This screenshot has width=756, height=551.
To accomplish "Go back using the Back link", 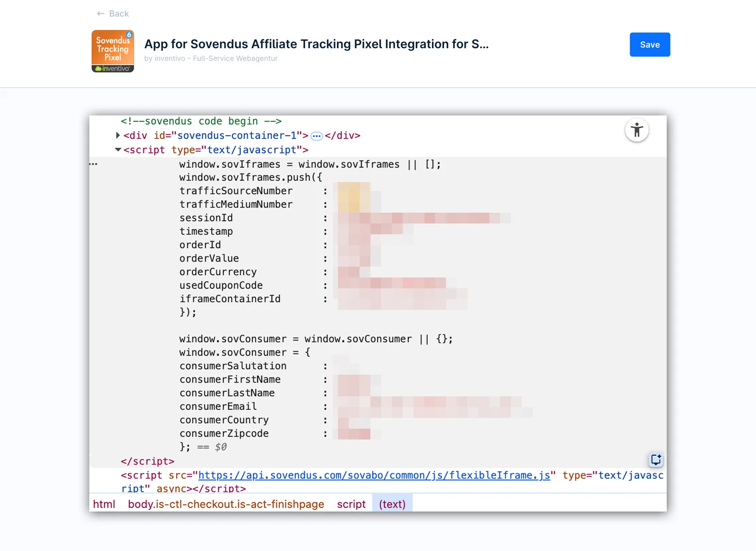I will (x=112, y=14).
